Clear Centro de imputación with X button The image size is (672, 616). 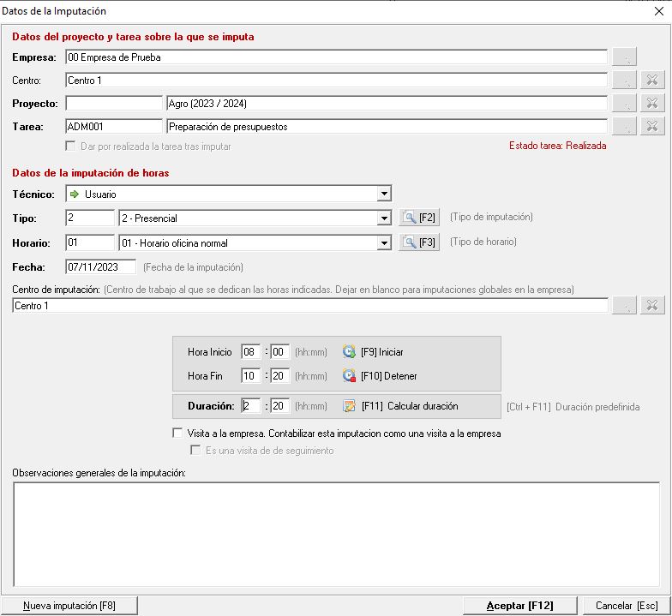(x=652, y=306)
